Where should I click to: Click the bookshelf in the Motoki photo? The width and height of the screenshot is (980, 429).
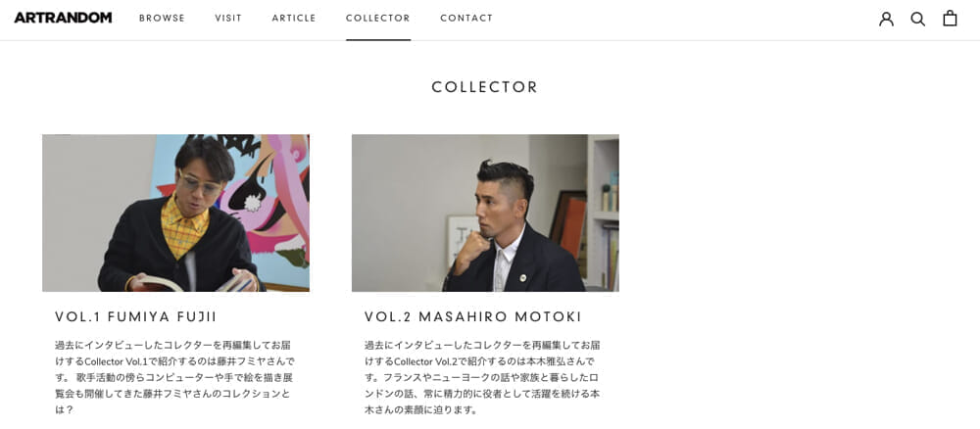pyautogui.click(x=603, y=213)
